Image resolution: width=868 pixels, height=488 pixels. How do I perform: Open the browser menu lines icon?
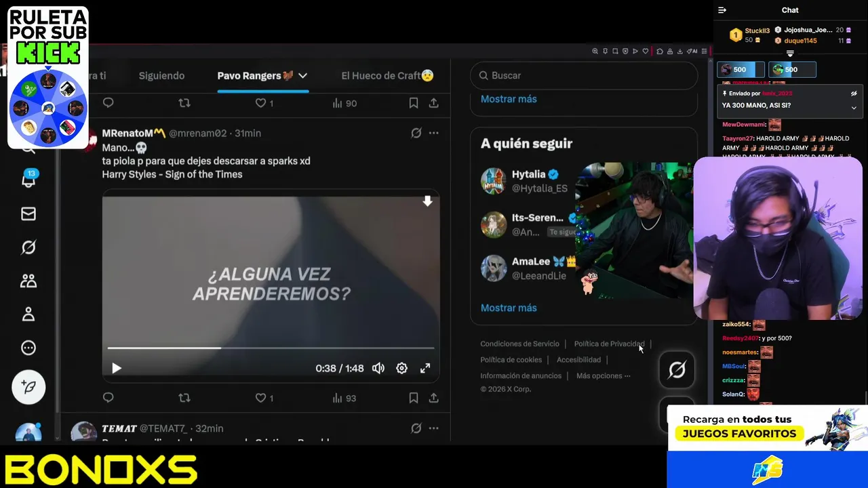click(705, 51)
